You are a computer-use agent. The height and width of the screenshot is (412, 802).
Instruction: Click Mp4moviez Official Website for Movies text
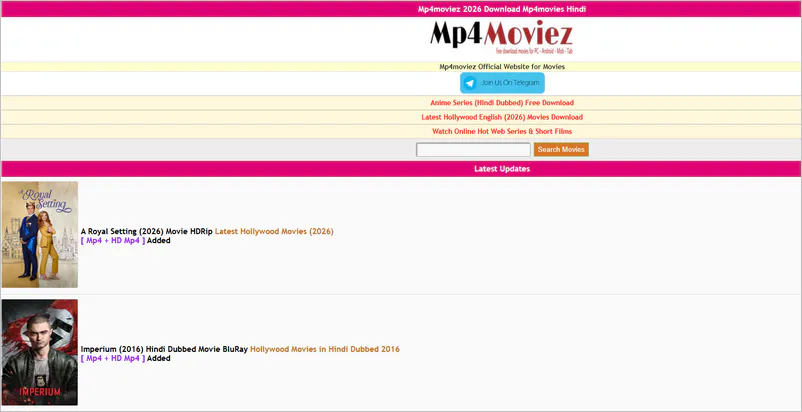pos(502,67)
